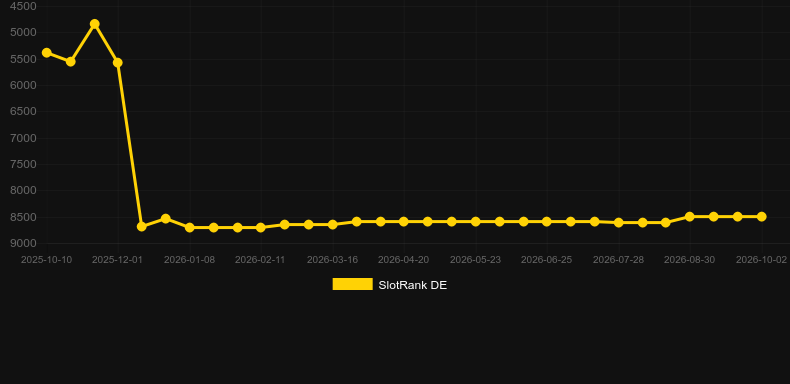Click the 2026-10-02 x-axis date label

[761, 260]
